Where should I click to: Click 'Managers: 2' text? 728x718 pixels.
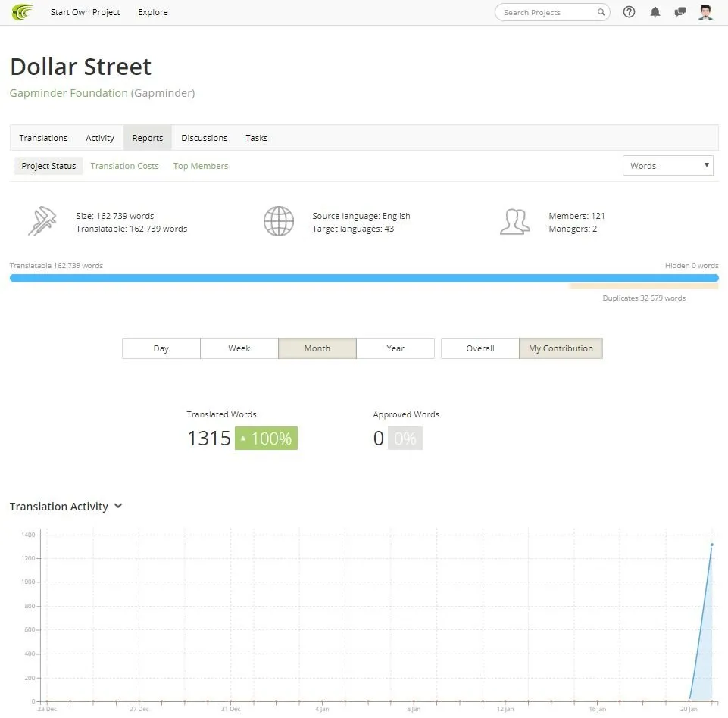(573, 229)
